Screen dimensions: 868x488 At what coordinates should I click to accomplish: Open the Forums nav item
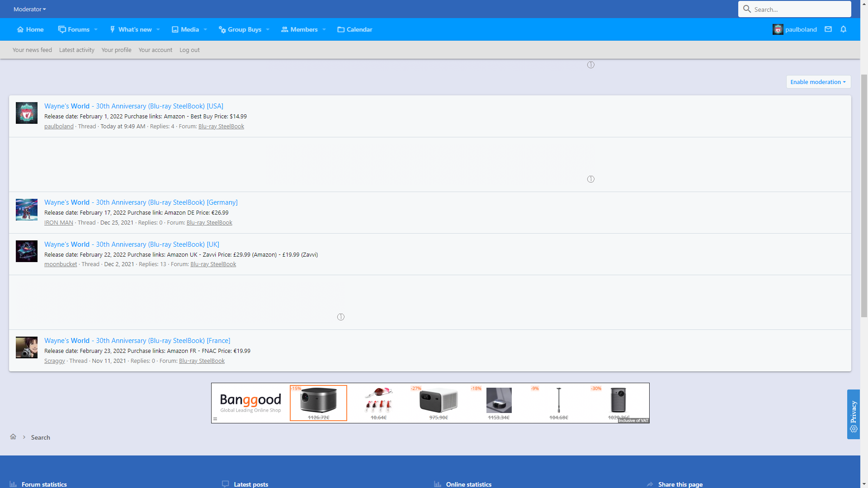(x=74, y=29)
